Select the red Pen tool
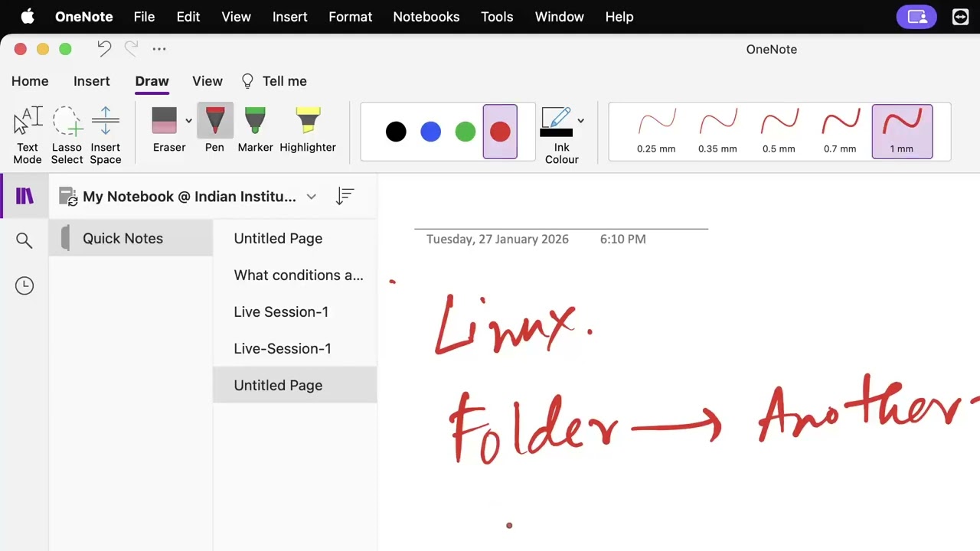 click(214, 129)
